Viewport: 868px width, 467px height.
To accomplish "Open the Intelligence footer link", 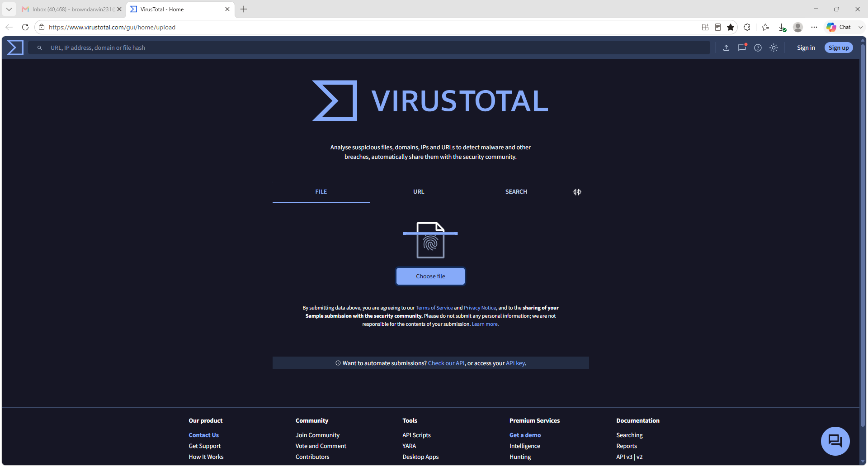I will [524, 446].
